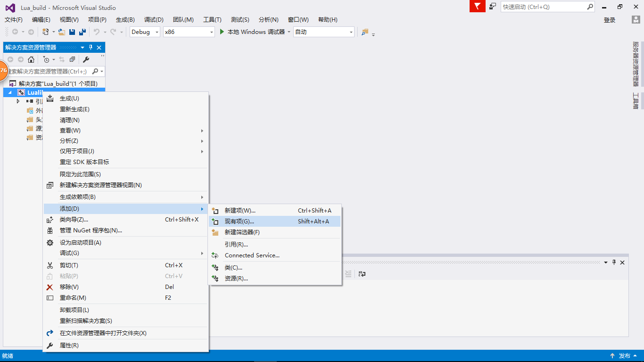Screen dimensions: 644x362
Task: Open the 调试(D) menu in menu bar
Action: [x=154, y=19]
